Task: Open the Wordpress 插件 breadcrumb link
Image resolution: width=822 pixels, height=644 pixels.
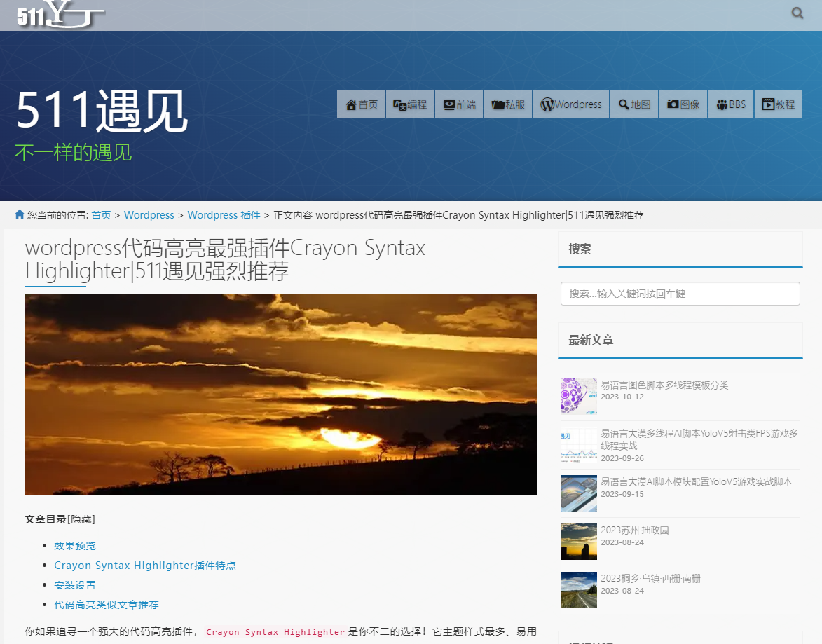Action: point(224,215)
